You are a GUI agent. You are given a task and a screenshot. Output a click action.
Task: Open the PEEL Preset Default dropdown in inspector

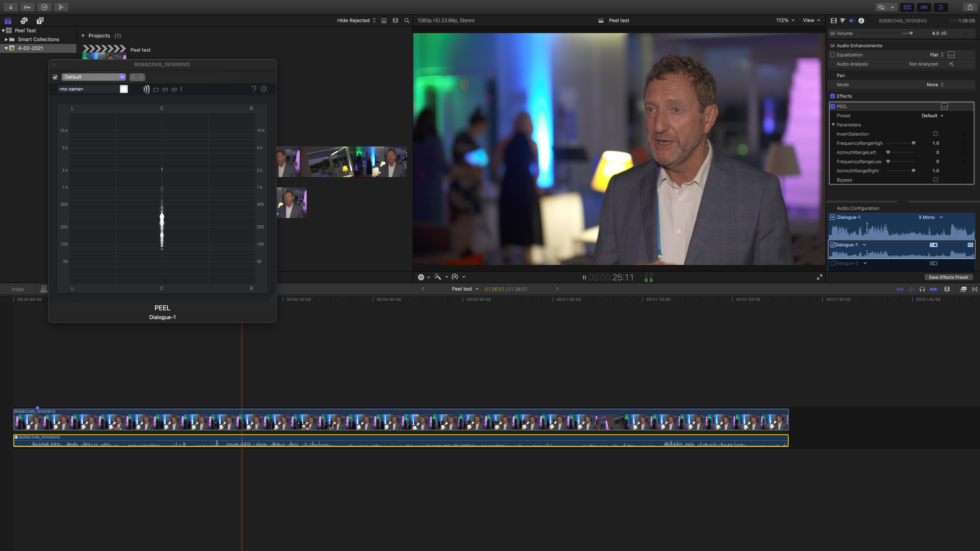[933, 116]
